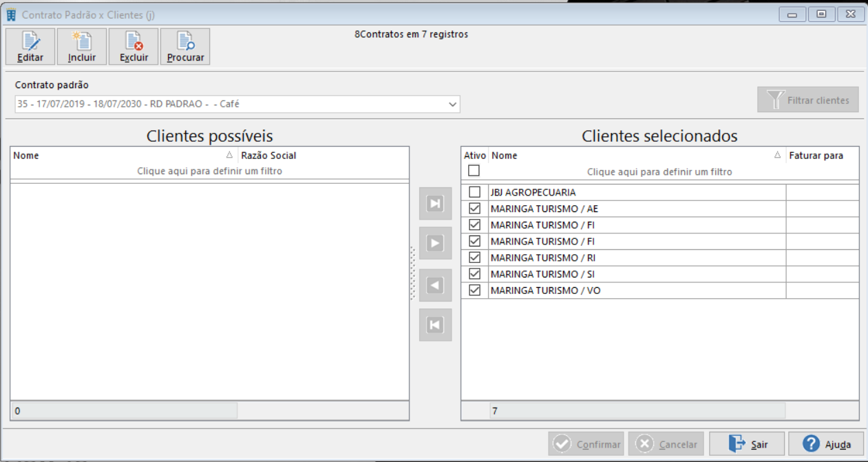Move one client to selected list
This screenshot has height=462, width=868.
click(435, 244)
